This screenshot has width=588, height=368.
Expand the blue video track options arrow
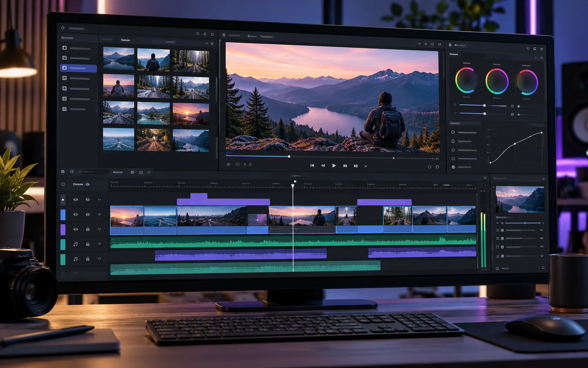tap(99, 214)
